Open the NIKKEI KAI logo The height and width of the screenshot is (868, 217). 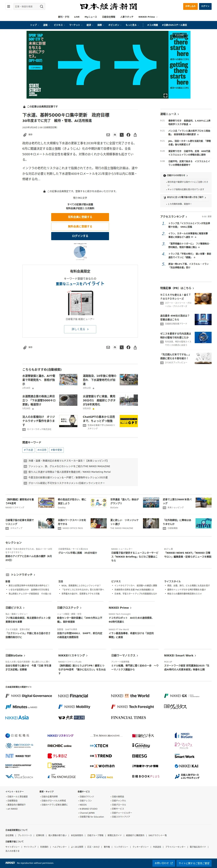pyautogui.click(x=186, y=766)
